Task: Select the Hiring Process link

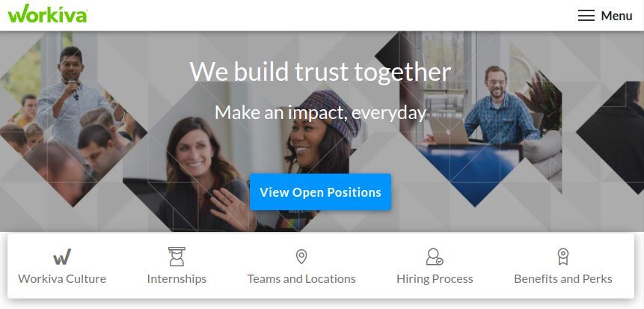Action: (435, 279)
